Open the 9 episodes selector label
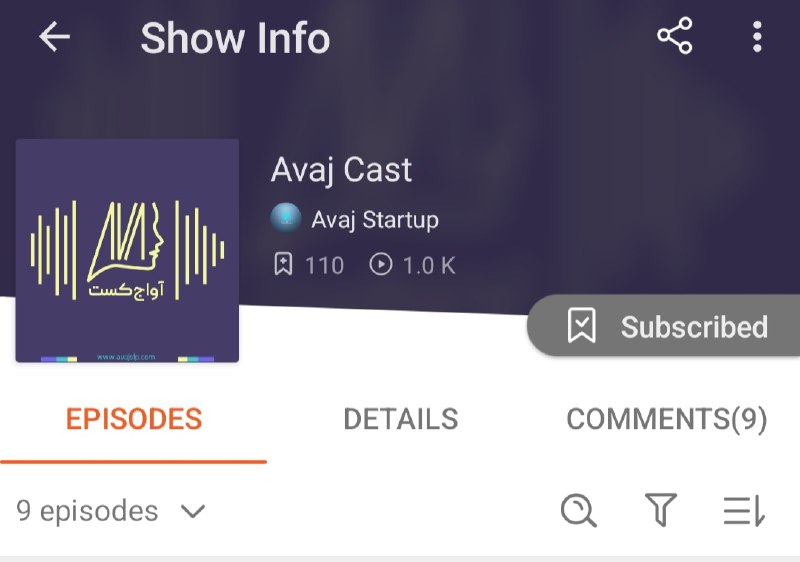The height and width of the screenshot is (562, 800). [87, 511]
